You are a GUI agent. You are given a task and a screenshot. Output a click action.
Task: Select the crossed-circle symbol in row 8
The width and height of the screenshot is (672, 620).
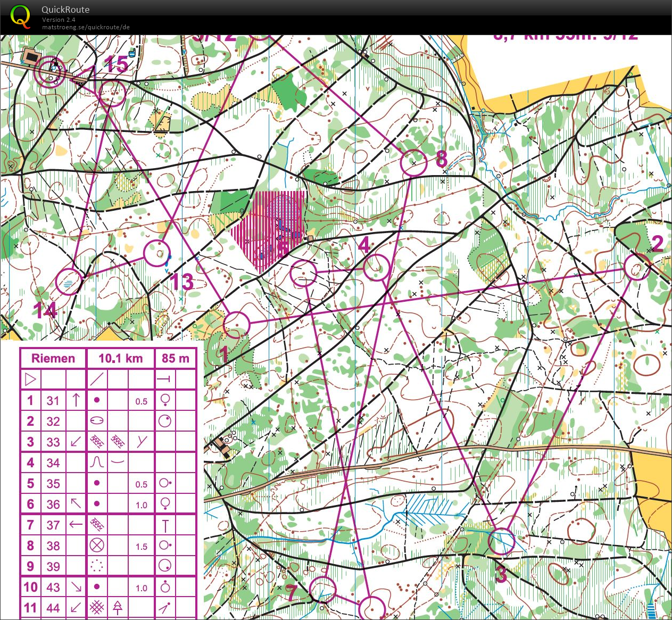tap(97, 545)
